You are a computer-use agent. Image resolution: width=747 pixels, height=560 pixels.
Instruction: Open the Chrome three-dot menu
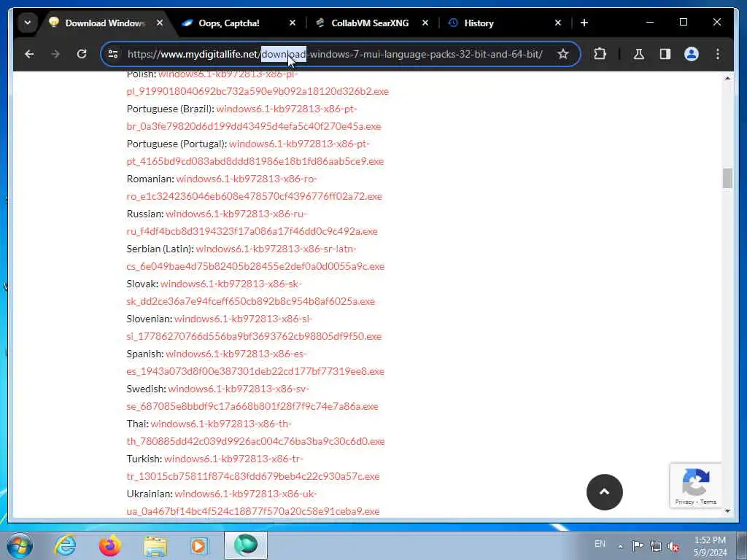(x=718, y=54)
